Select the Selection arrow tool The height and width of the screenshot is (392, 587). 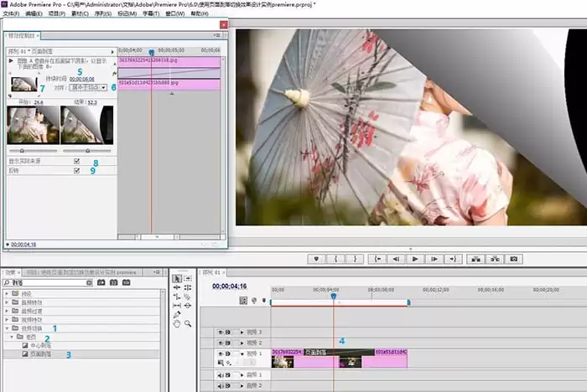pos(177,279)
